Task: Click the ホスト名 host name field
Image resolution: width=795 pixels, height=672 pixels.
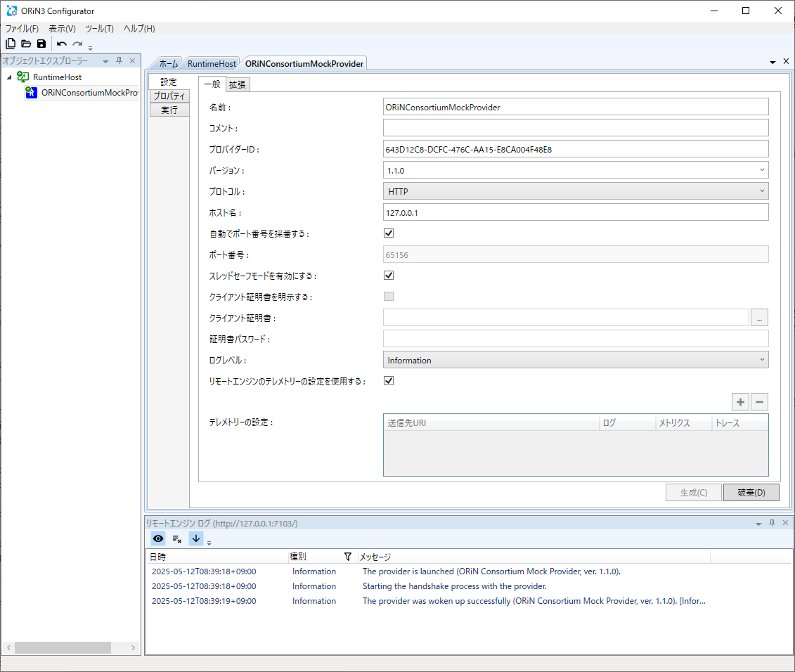Action: click(576, 212)
